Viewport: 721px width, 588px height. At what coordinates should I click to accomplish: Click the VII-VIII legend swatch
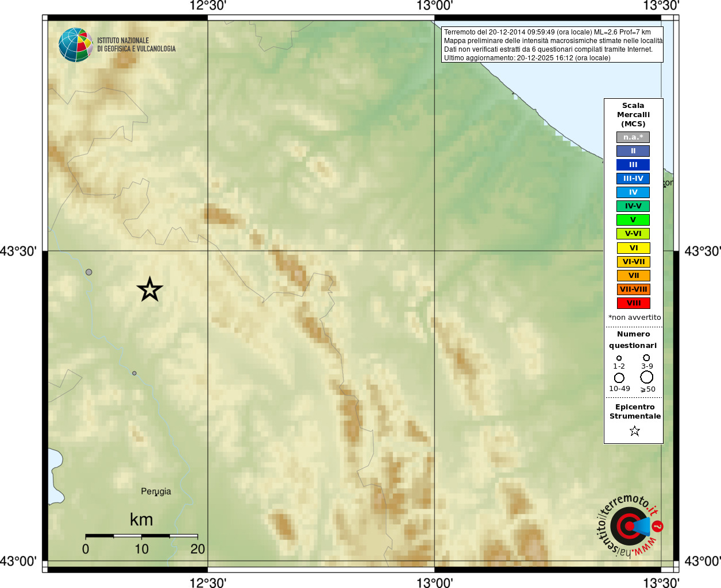(634, 289)
